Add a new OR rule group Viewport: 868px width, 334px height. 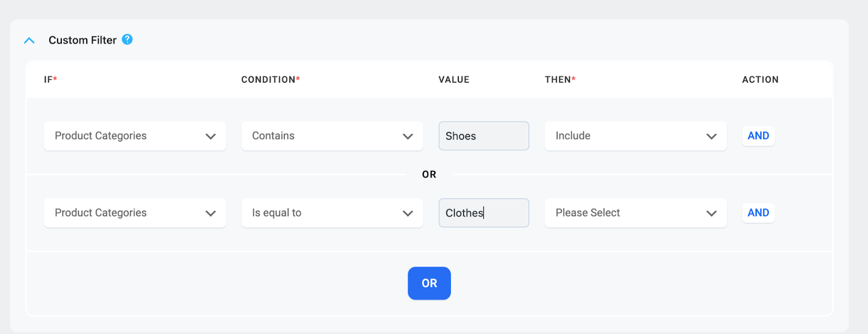click(x=429, y=283)
